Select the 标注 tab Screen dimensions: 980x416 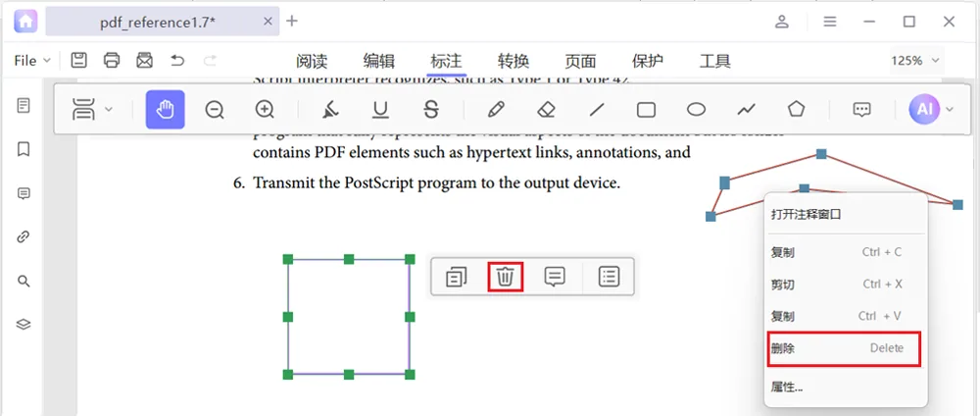(x=446, y=61)
